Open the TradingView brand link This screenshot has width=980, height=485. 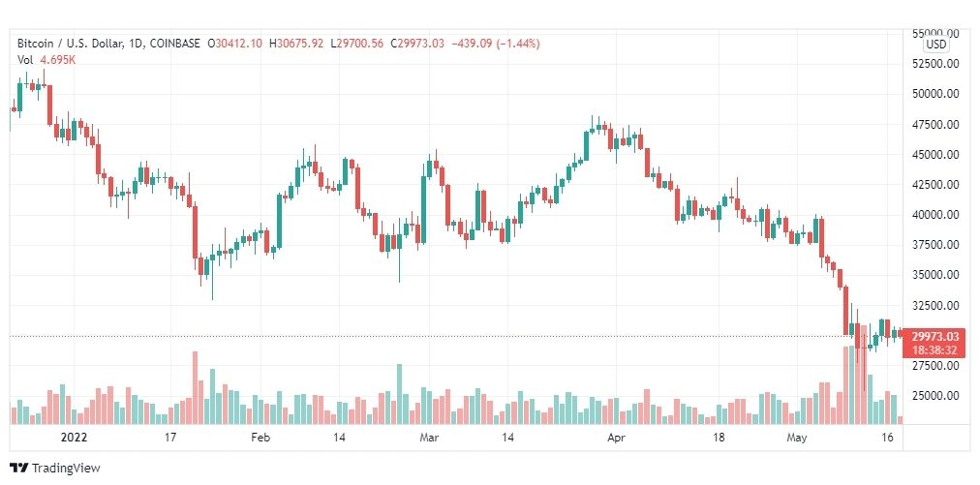coord(55,468)
